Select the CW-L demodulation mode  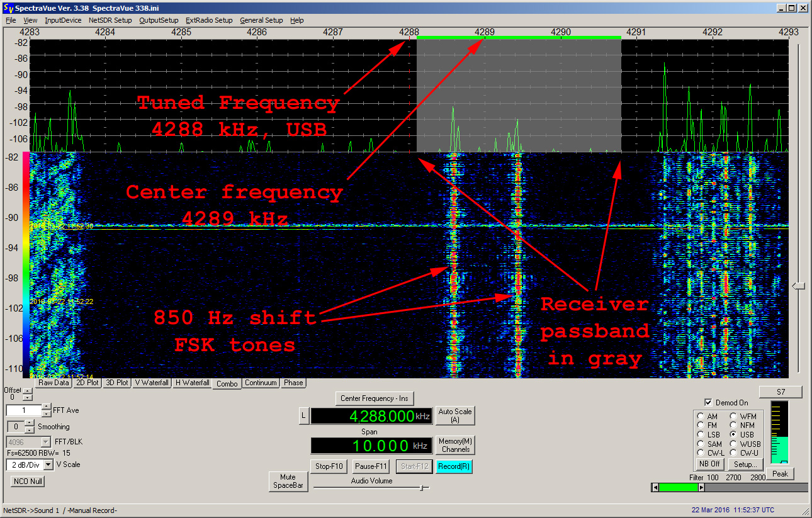[701, 453]
